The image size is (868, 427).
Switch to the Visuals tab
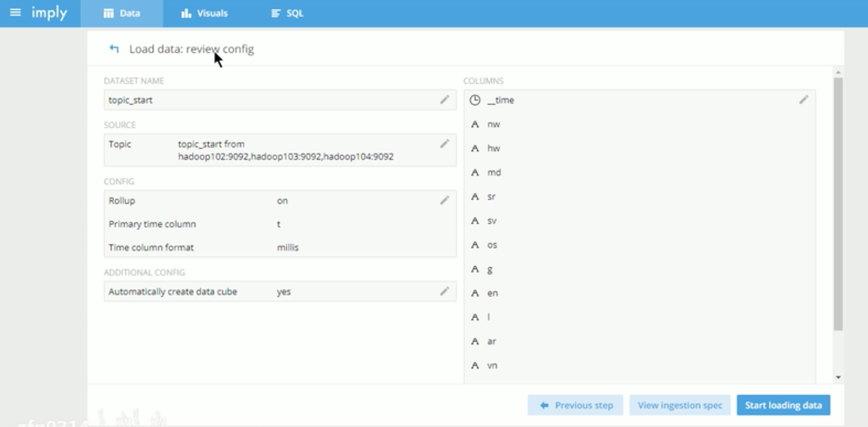coord(204,13)
